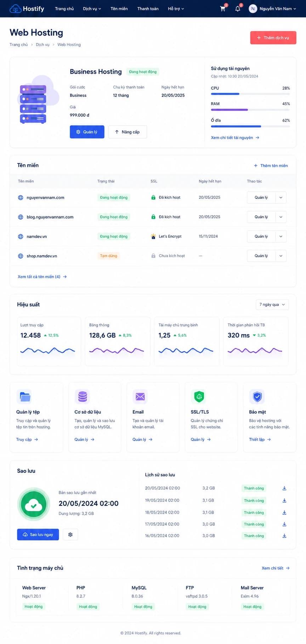Click the blue Quản lý hosting button
This screenshot has width=306, height=644.
coord(87,132)
